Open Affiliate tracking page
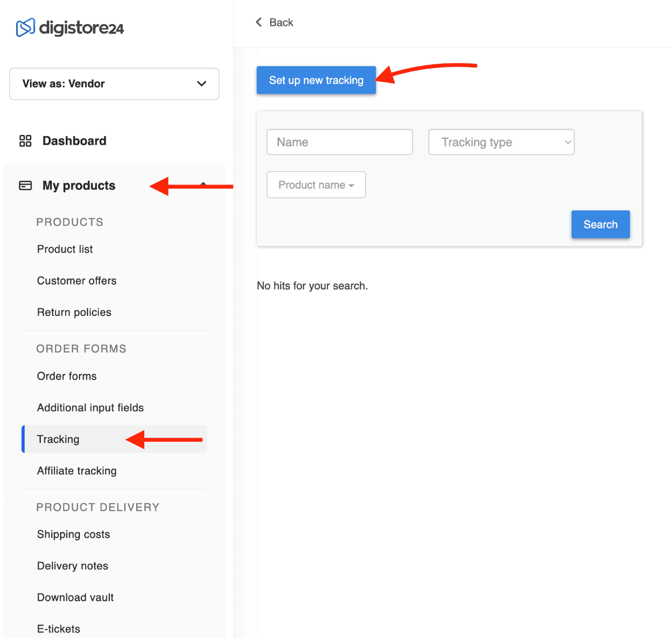 click(77, 471)
